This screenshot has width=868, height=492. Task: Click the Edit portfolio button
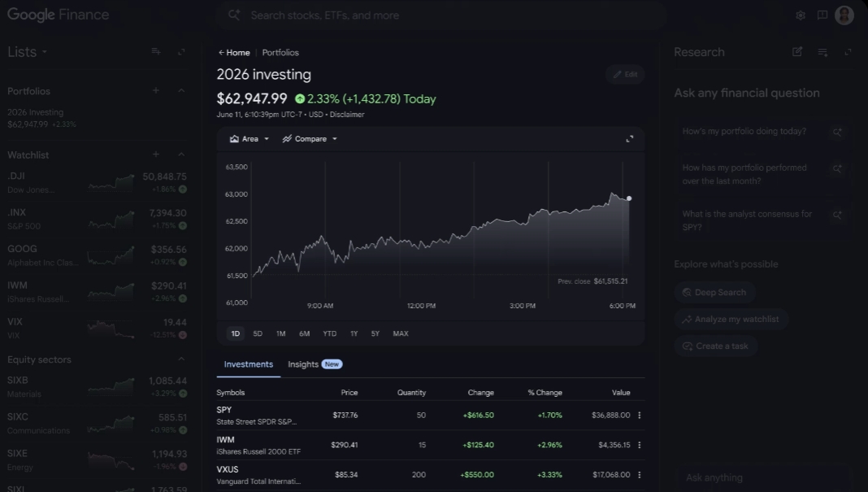[x=625, y=74]
